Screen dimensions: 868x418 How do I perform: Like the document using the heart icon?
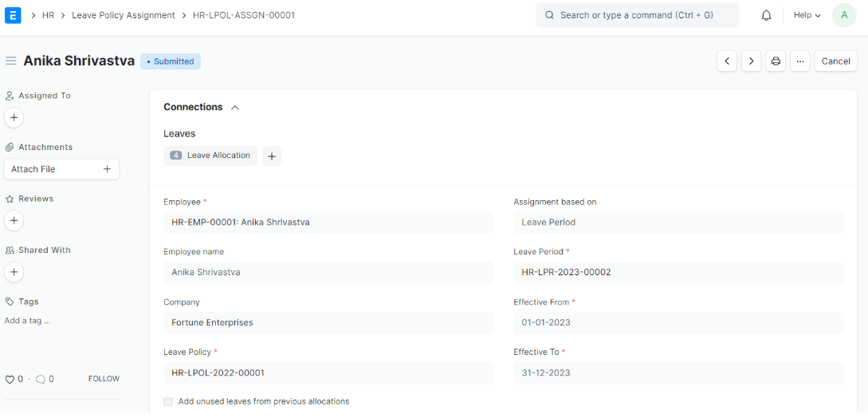click(10, 379)
